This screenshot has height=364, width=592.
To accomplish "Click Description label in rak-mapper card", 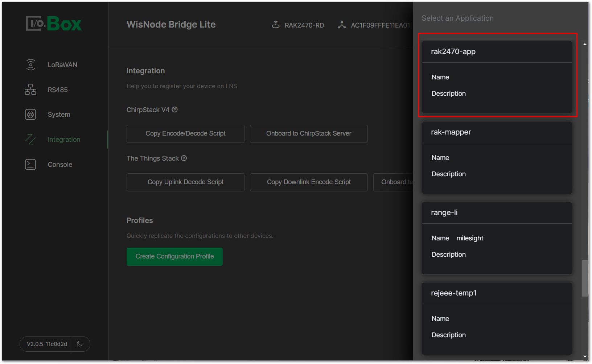I will [449, 174].
